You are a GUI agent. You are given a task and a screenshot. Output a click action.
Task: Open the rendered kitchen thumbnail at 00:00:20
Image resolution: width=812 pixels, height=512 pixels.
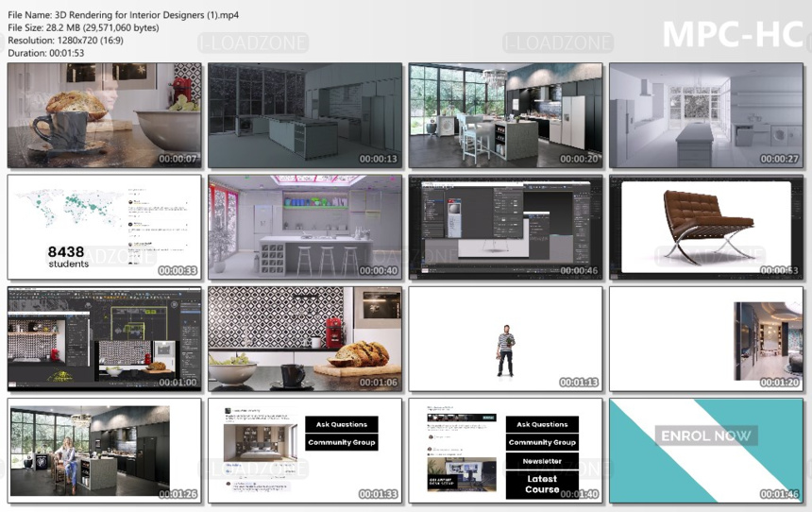click(x=505, y=115)
